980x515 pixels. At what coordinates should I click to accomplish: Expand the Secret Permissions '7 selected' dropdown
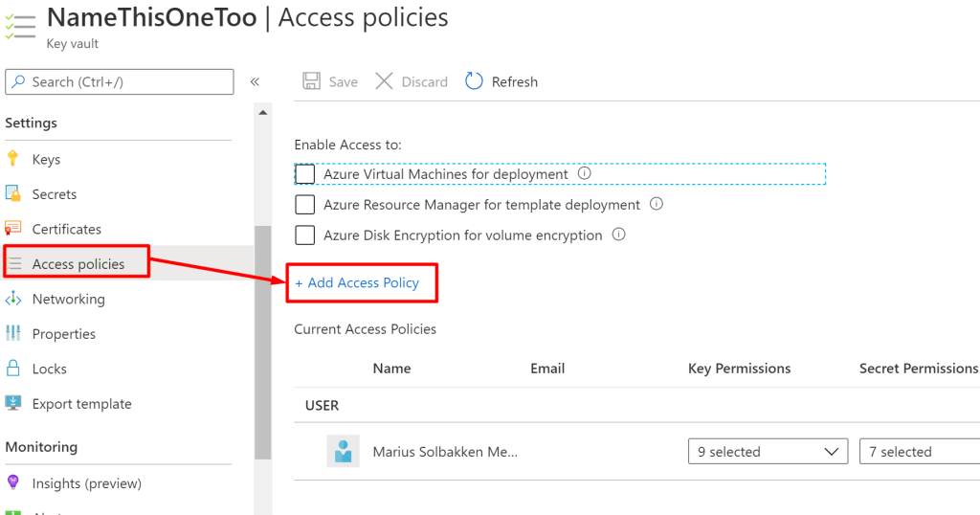click(x=919, y=452)
